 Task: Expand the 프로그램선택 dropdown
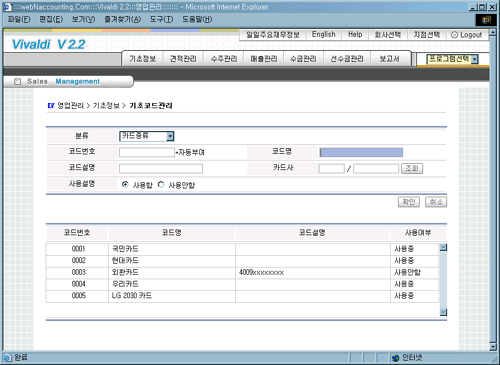tap(452, 59)
